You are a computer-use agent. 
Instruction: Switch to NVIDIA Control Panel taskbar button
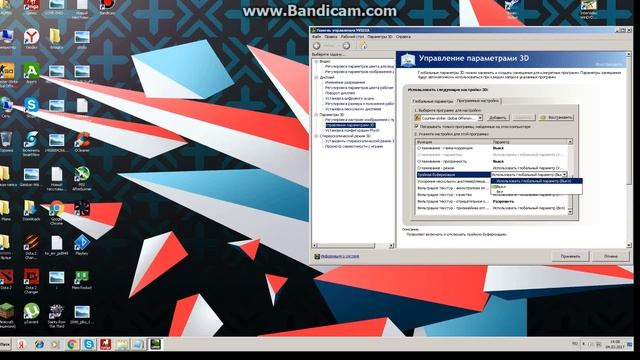coord(155,344)
